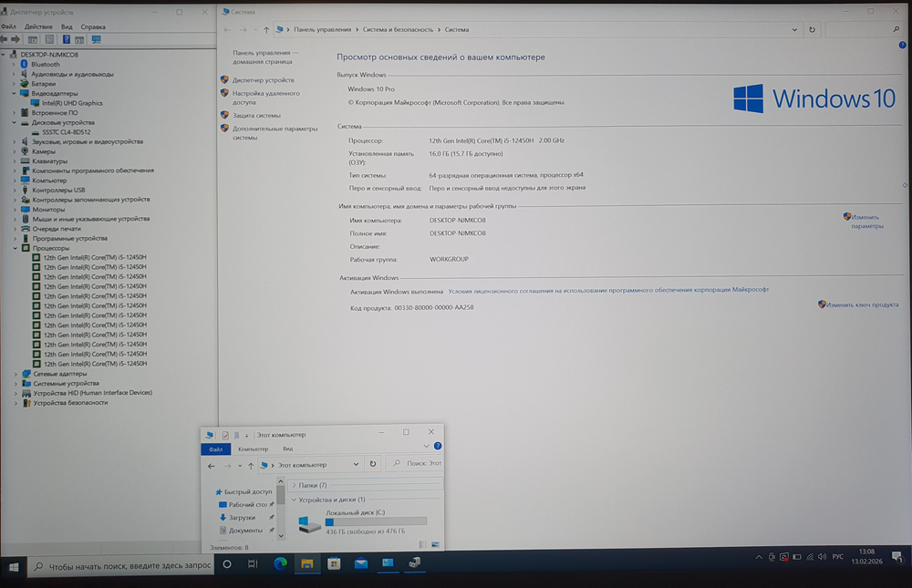
Task: Open the Scan for hardware changes icon
Action: click(x=96, y=39)
